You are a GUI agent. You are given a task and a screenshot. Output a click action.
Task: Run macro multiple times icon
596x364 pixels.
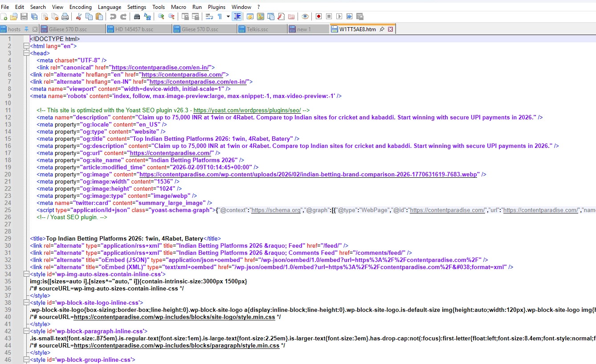pos(349,16)
